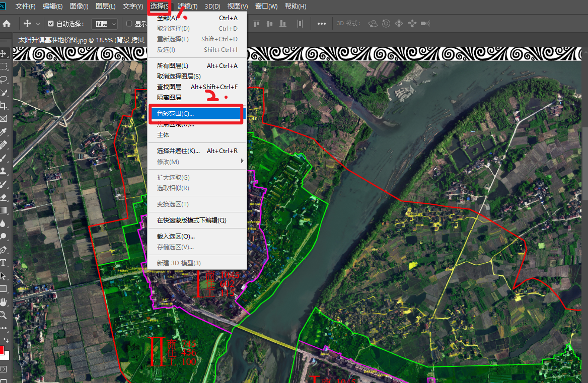This screenshot has width=588, height=383.
Task: Select the Brush tool
Action: click(x=3, y=158)
